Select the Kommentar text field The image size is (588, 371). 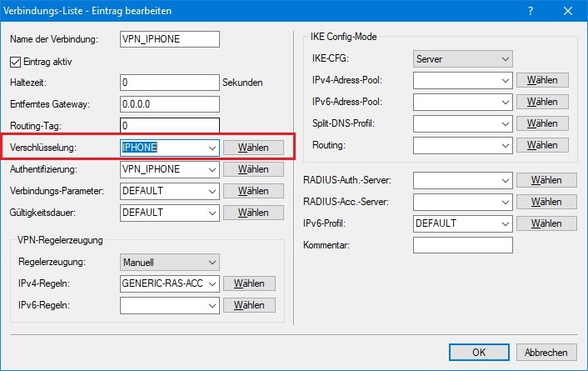tap(462, 245)
